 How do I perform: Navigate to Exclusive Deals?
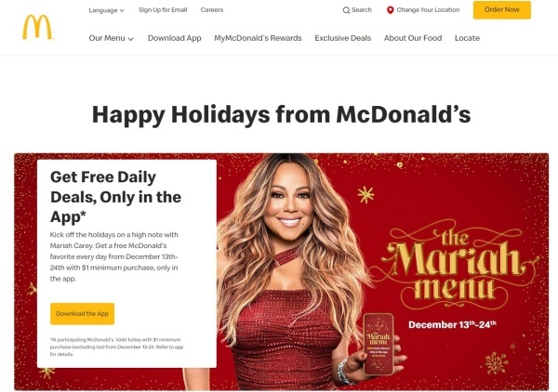(342, 38)
